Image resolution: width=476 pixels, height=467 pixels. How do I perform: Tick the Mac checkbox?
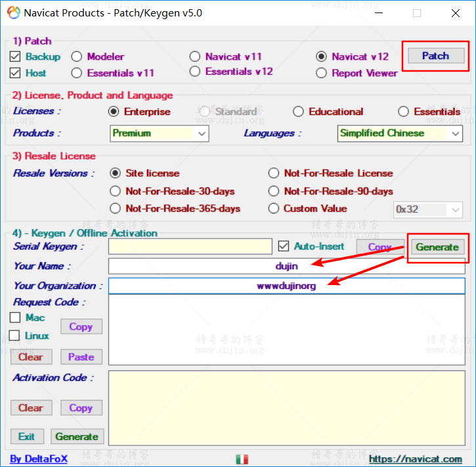click(x=15, y=318)
